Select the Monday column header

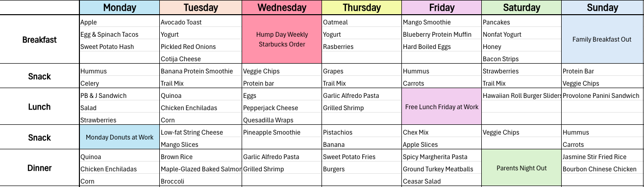[x=120, y=7]
